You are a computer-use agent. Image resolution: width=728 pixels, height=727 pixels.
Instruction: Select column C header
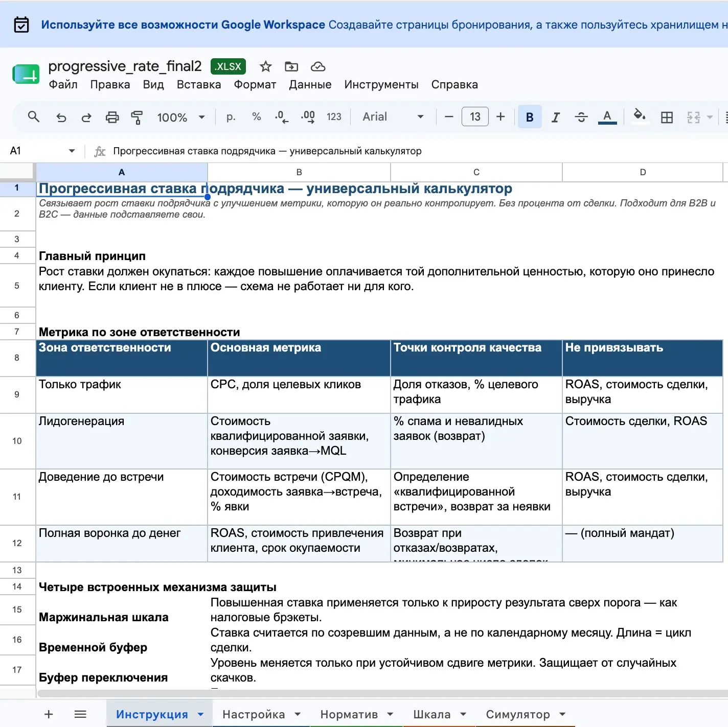coord(476,172)
